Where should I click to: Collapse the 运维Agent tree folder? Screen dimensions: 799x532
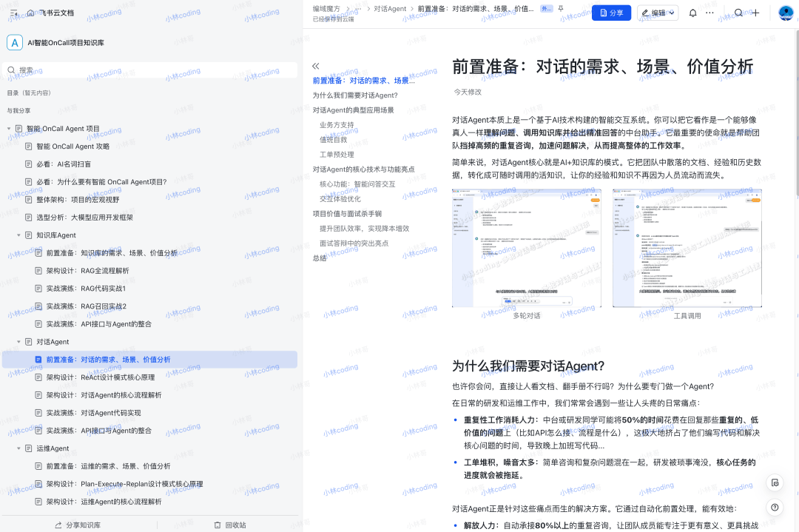click(19, 448)
